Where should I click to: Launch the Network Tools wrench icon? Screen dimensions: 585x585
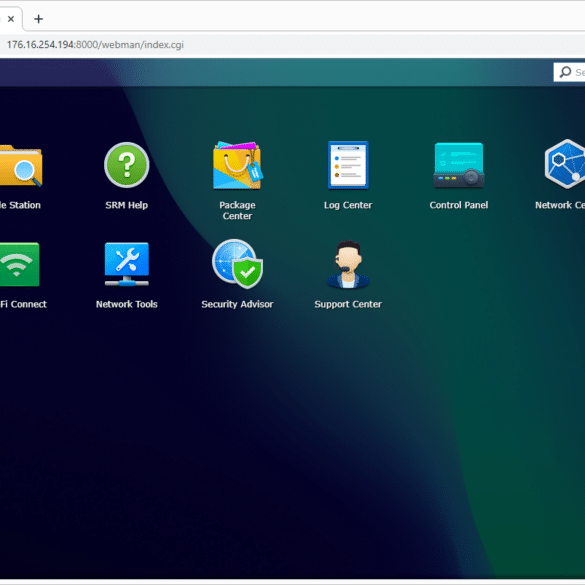pos(126,265)
